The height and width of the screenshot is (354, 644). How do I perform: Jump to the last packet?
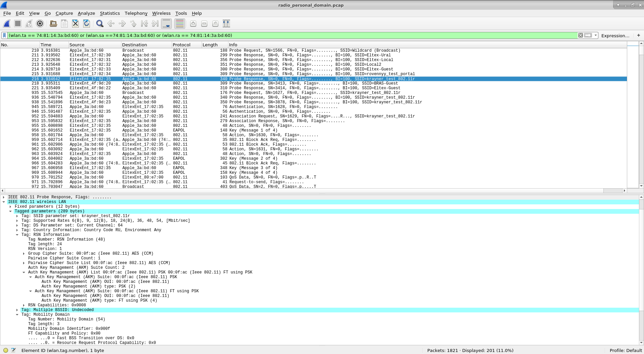click(x=155, y=23)
